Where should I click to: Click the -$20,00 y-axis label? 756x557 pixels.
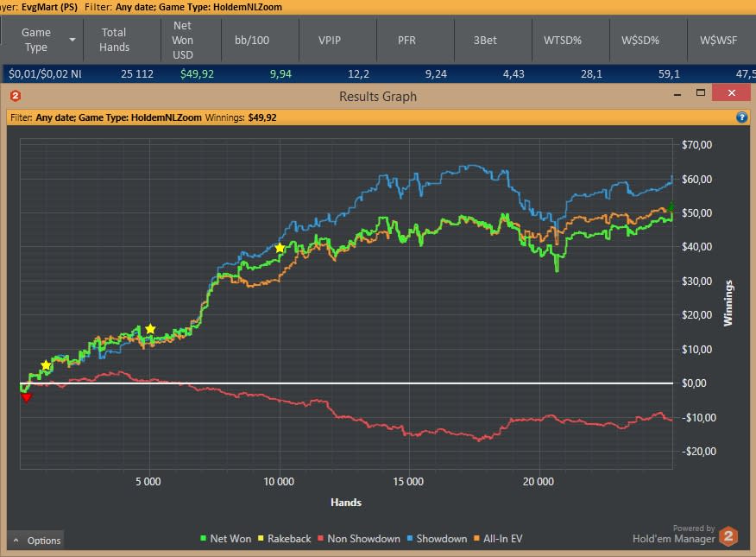699,452
